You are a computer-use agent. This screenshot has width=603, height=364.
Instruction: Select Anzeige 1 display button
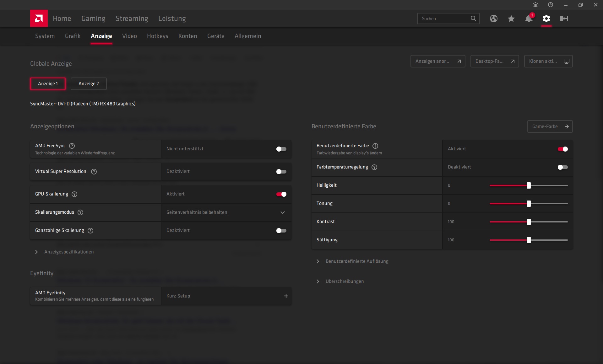click(48, 84)
